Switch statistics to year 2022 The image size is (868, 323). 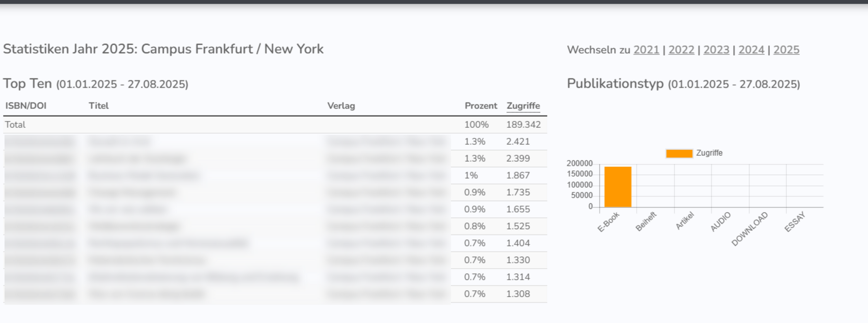681,50
